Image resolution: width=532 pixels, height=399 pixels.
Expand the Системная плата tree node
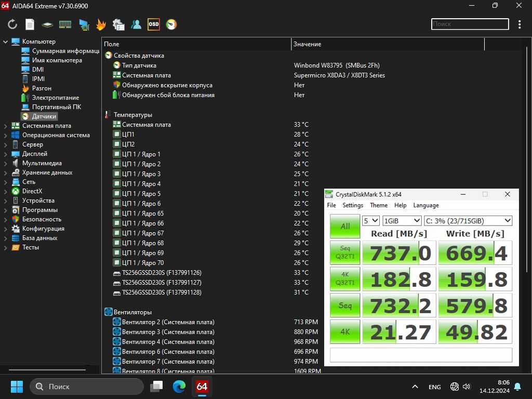coord(5,126)
